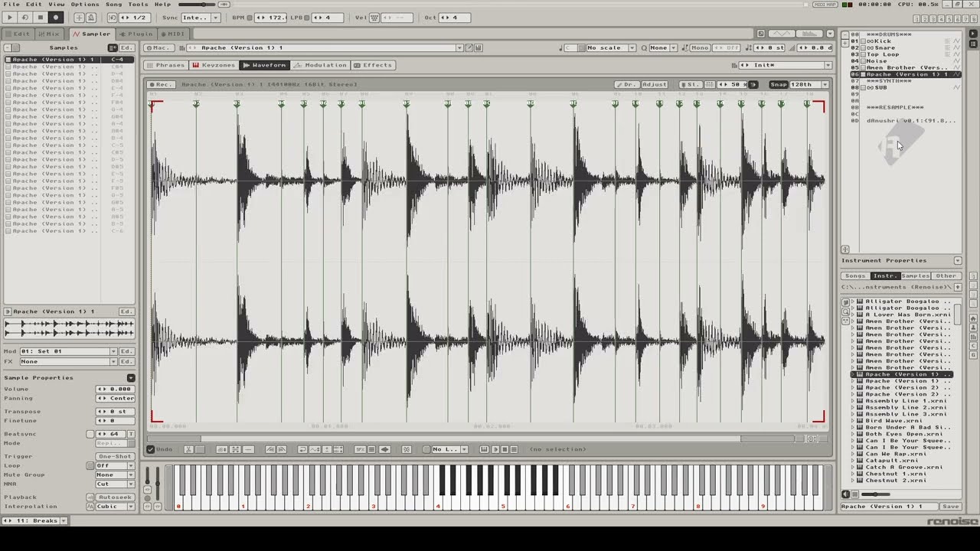Click the SFX process icon in waveform toolbar
The height and width of the screenshot is (551, 980).
pos(360,449)
